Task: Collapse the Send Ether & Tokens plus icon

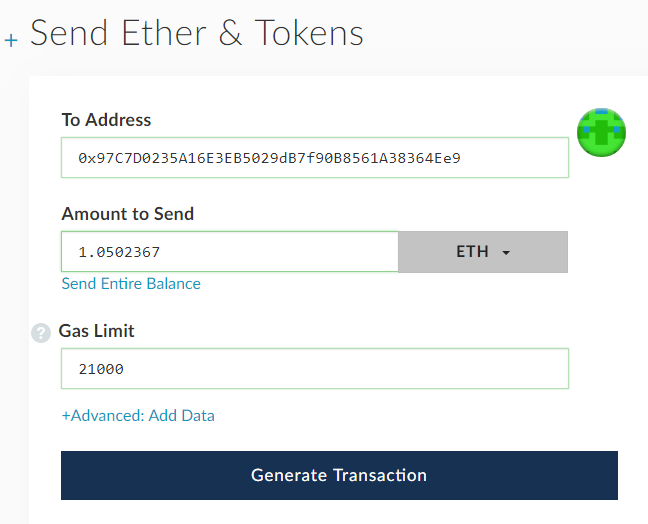Action: click(x=11, y=40)
